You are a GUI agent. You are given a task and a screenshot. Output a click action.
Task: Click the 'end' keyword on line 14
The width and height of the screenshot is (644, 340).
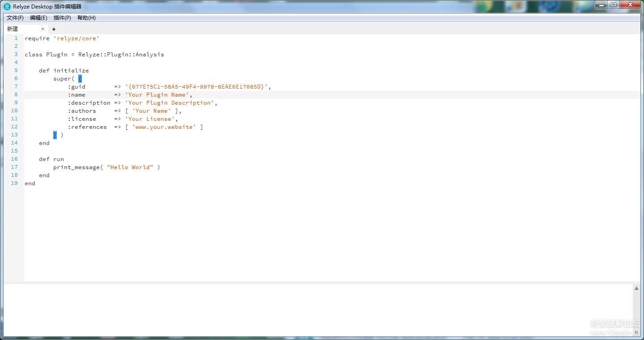coord(44,143)
